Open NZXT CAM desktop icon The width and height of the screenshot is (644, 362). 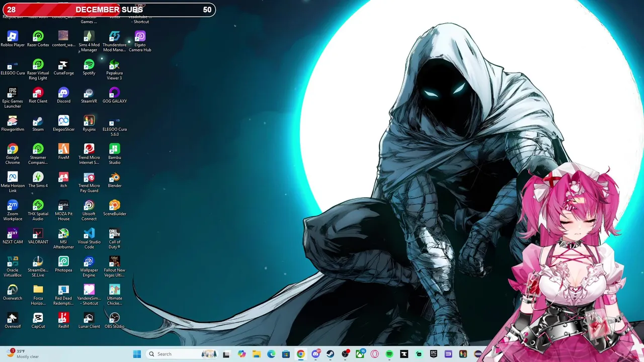point(13,236)
